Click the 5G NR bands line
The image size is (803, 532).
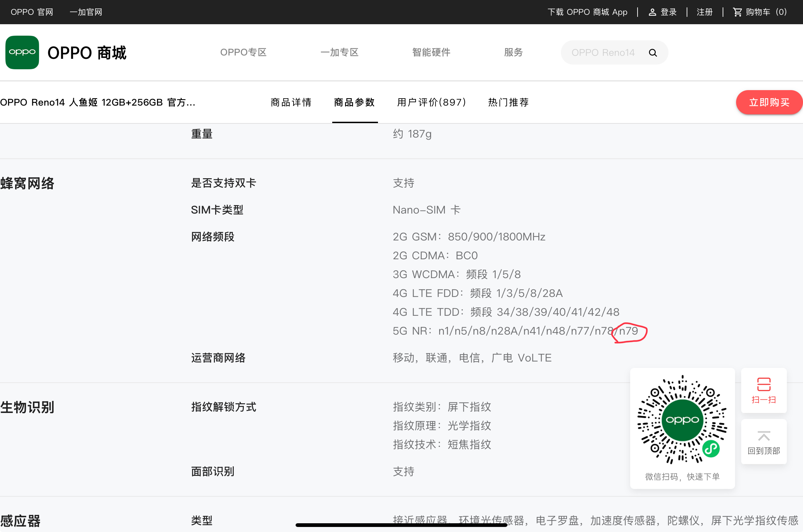(x=515, y=331)
